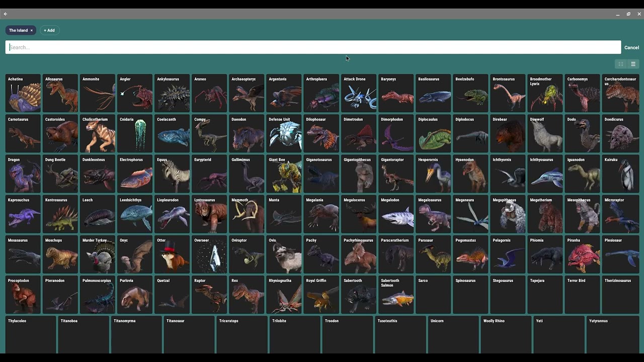The image size is (644, 362).
Task: Choose the Megalodon shark card
Action: [x=396, y=214]
